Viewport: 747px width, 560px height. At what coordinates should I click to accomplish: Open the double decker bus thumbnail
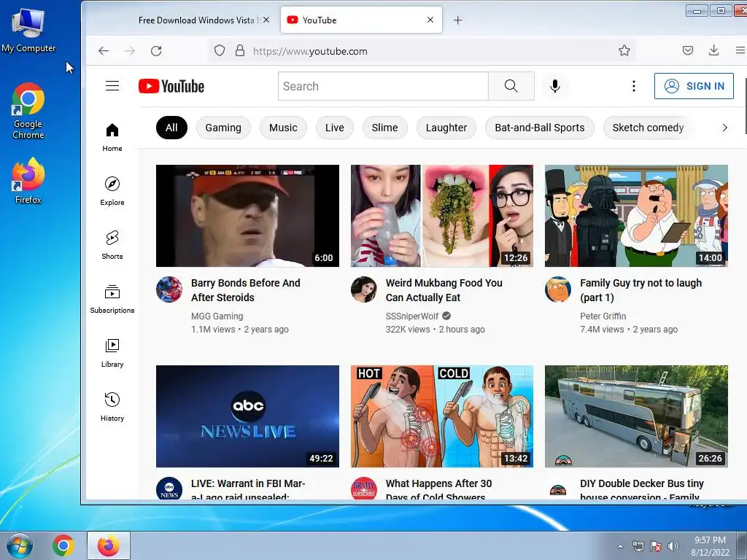click(x=636, y=416)
